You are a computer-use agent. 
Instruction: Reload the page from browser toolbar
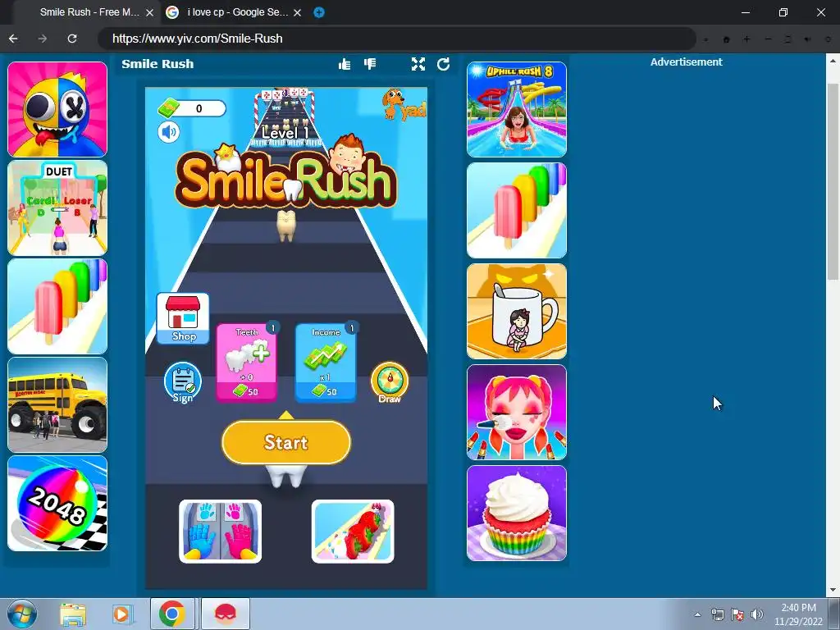tap(72, 39)
